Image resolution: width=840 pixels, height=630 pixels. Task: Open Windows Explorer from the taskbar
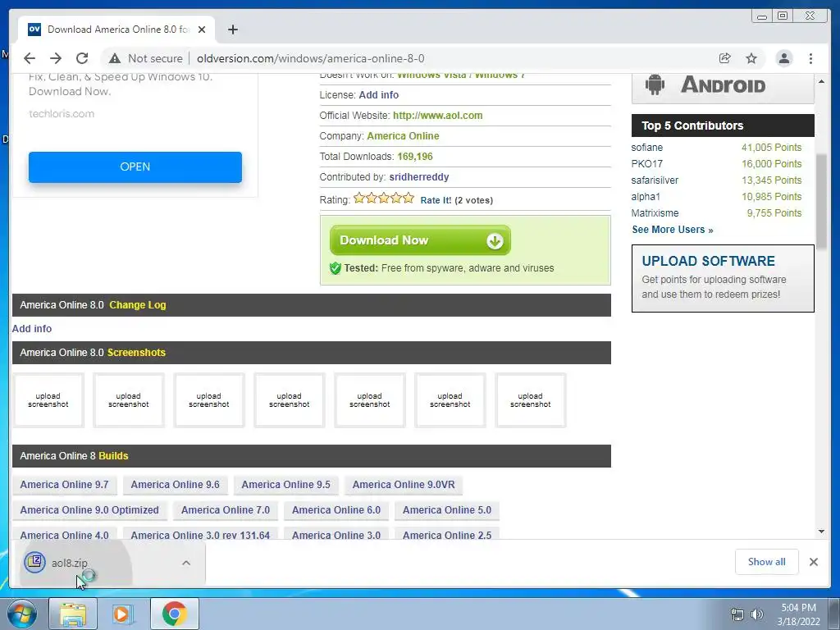(x=73, y=614)
